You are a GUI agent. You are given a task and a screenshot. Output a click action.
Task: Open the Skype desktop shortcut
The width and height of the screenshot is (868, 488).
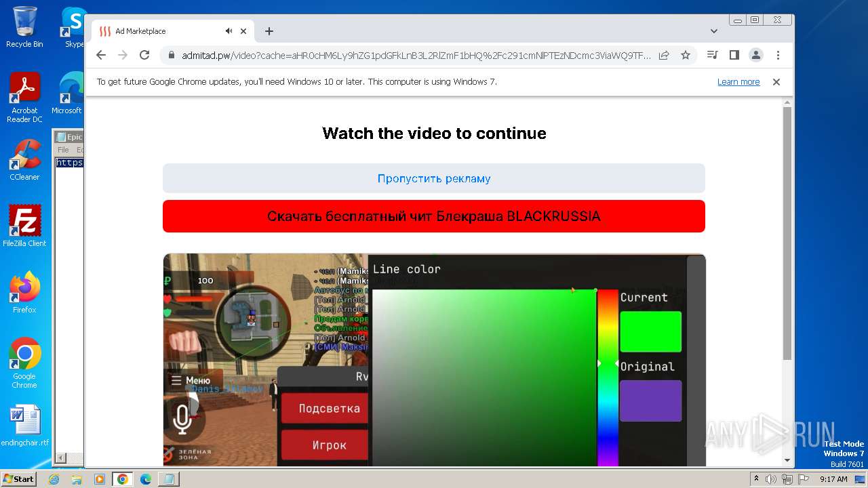72,27
